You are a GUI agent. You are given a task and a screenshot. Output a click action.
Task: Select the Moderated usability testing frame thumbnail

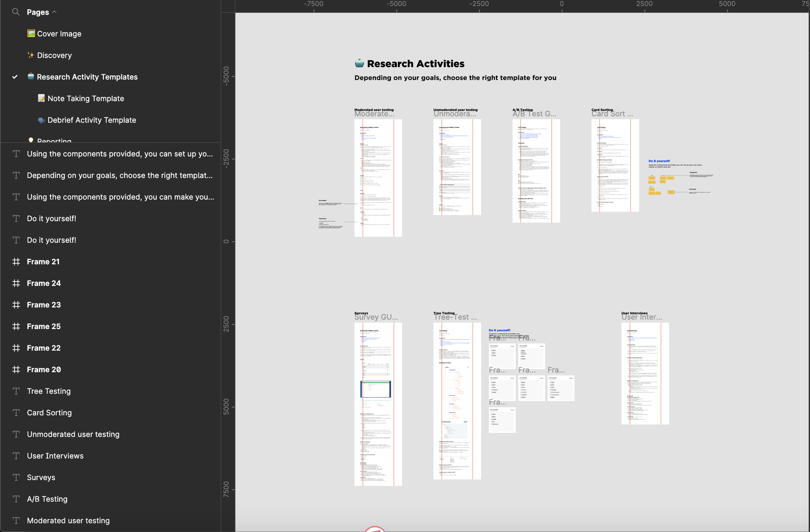coord(378,178)
